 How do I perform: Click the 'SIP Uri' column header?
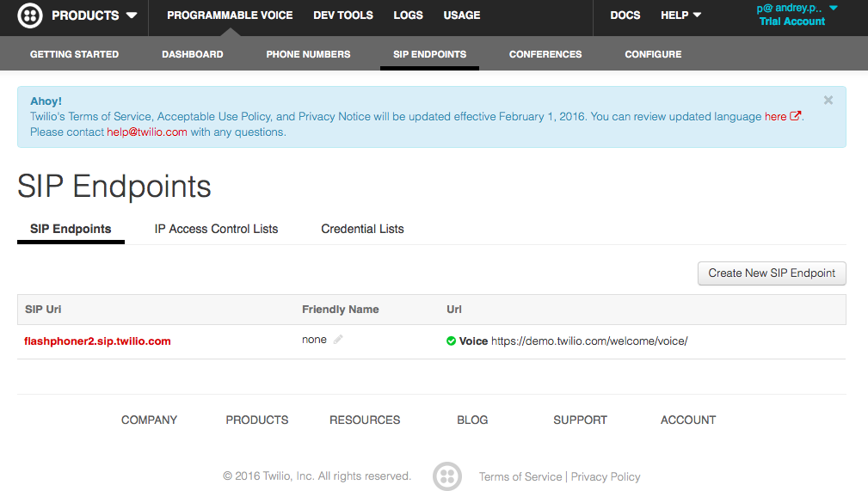pyautogui.click(x=43, y=310)
